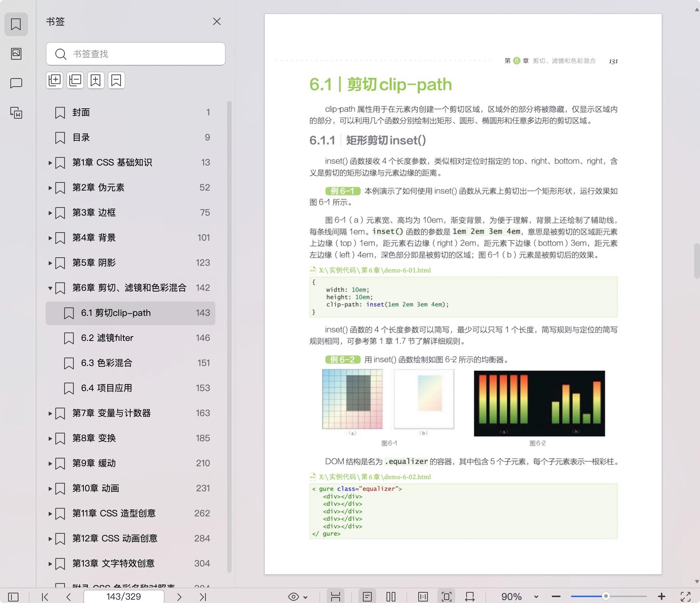Zoom in with plus button
This screenshot has height=603, width=700.
pyautogui.click(x=662, y=596)
